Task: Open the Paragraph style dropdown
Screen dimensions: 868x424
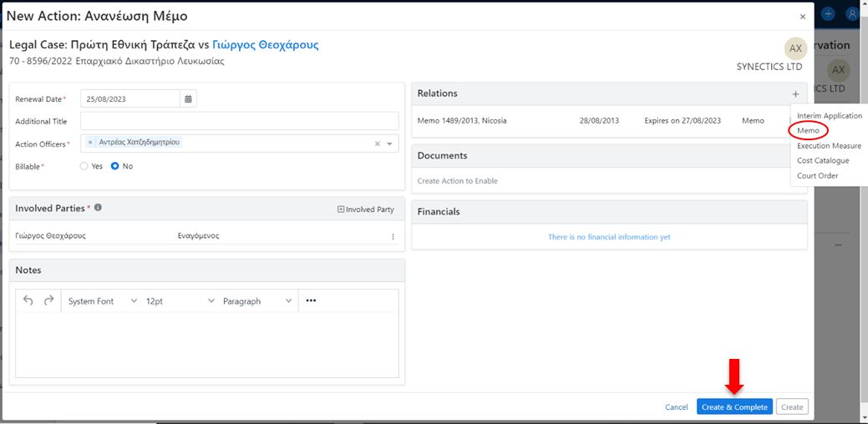Action: [257, 300]
